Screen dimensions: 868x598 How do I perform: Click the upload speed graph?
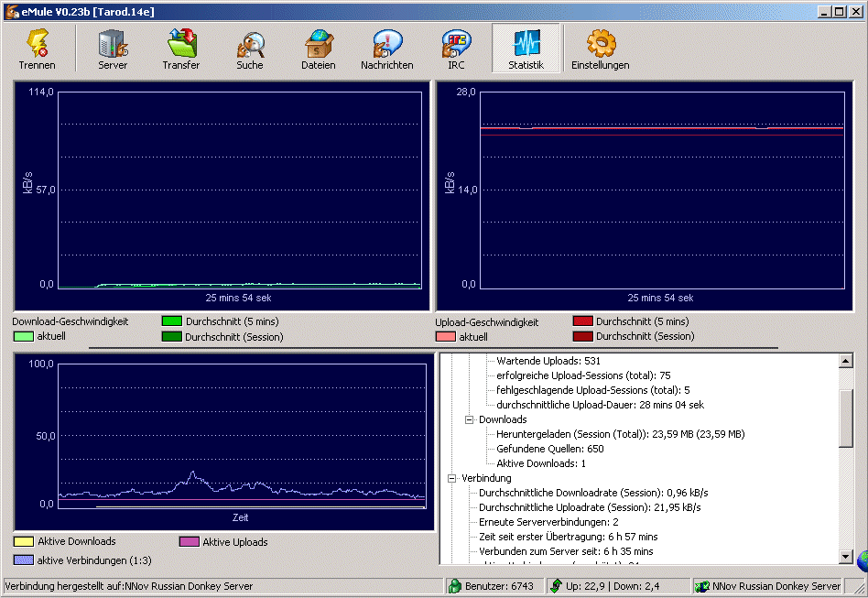(x=645, y=196)
